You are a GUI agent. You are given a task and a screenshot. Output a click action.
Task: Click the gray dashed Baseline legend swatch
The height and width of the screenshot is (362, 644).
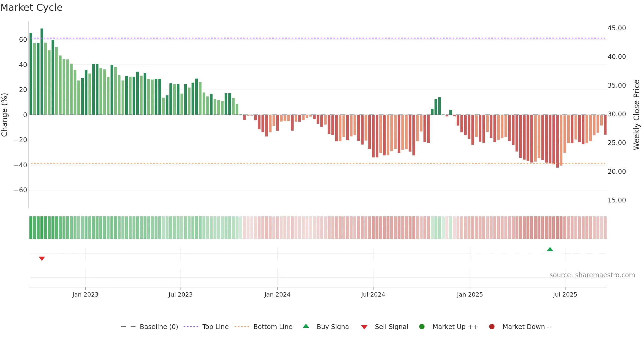(x=128, y=327)
